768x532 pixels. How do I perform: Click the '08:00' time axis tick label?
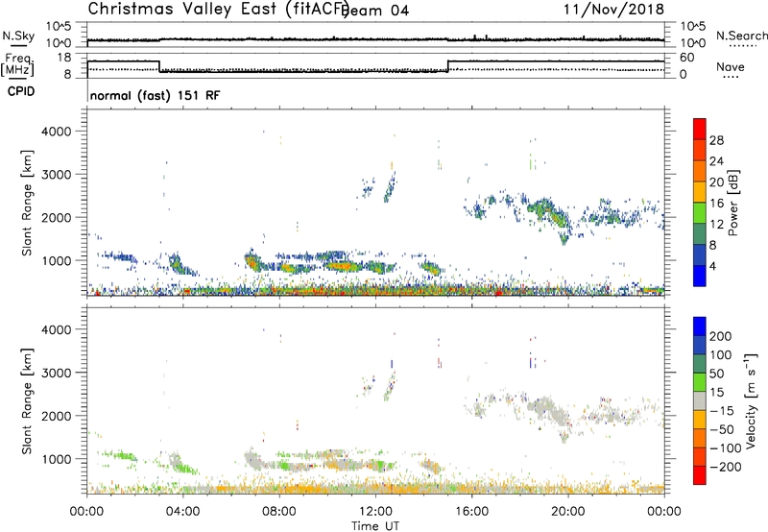click(x=279, y=512)
